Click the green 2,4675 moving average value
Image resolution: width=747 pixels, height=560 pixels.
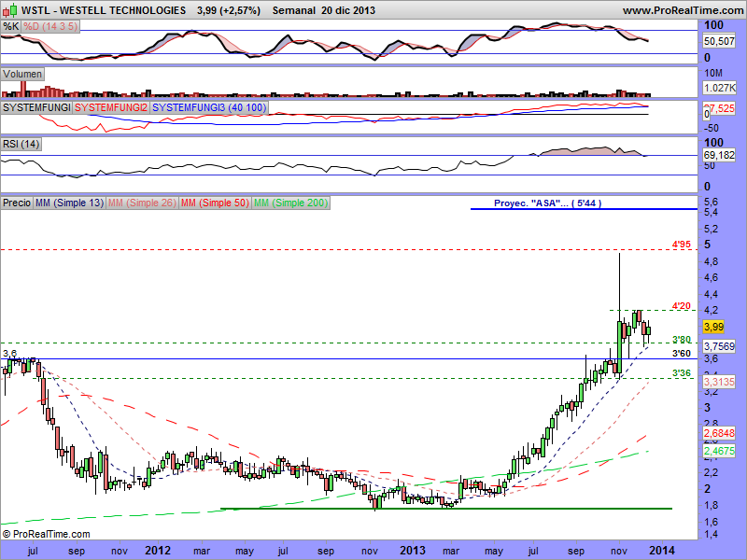click(719, 451)
